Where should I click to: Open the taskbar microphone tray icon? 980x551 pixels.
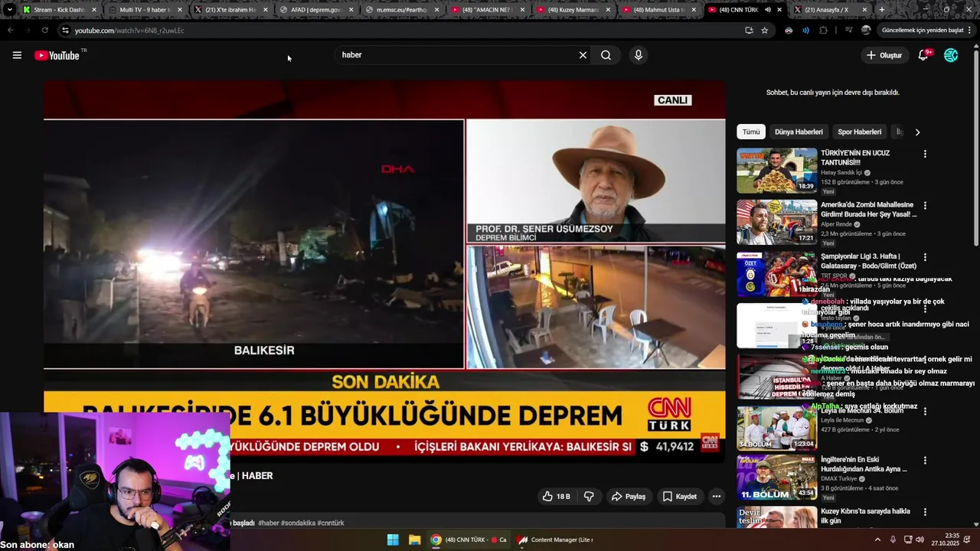click(893, 540)
